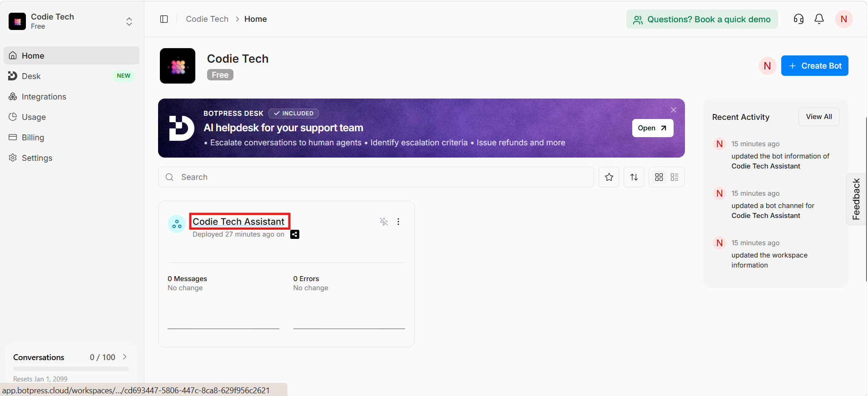The image size is (868, 396).
Task: Click activity 'updated the bot information of'
Action: tap(780, 156)
